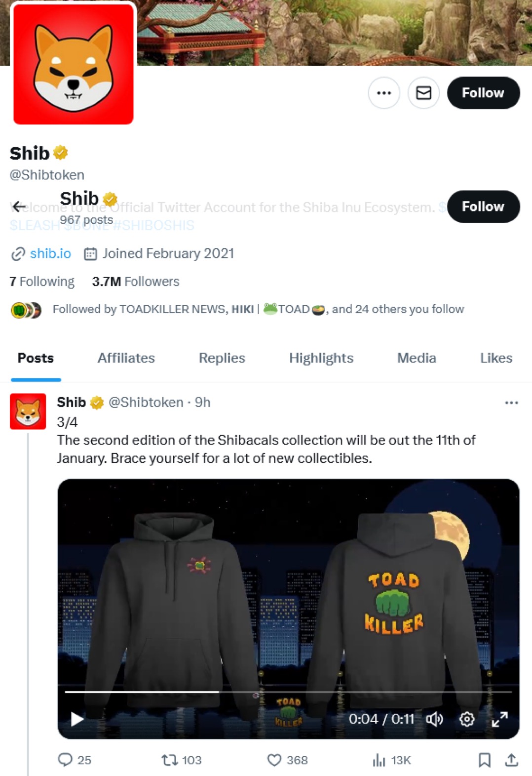Go back using the left arrow
Viewport: 532px width, 776px height.
[x=19, y=206]
